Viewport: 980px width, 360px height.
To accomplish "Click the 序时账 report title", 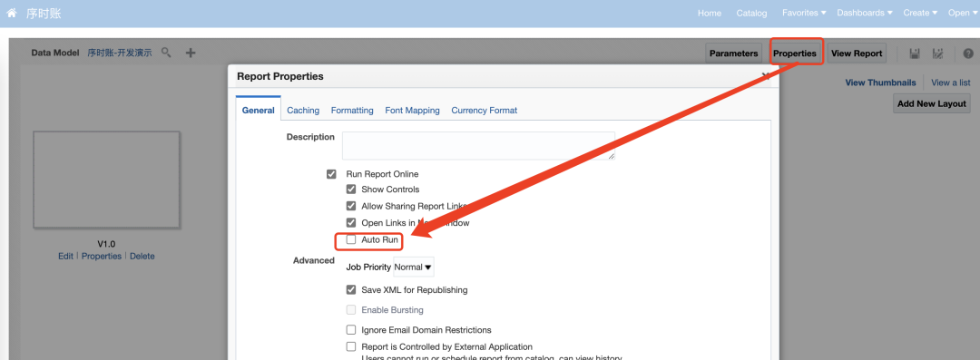I will pos(44,13).
